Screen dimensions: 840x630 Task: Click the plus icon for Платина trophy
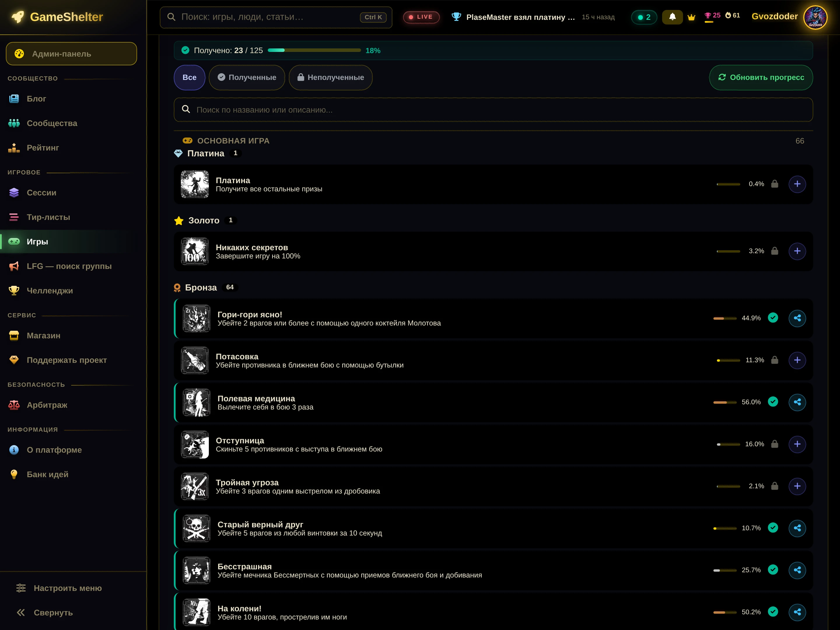[797, 184]
